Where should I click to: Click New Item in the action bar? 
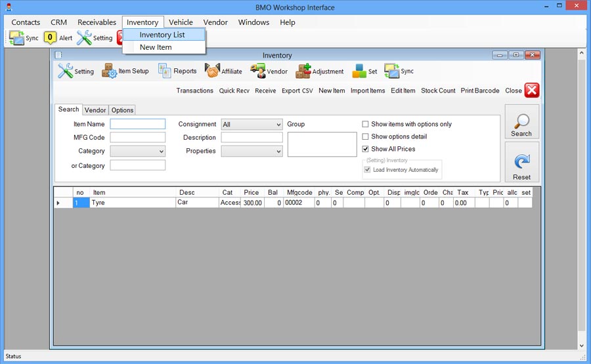point(332,91)
